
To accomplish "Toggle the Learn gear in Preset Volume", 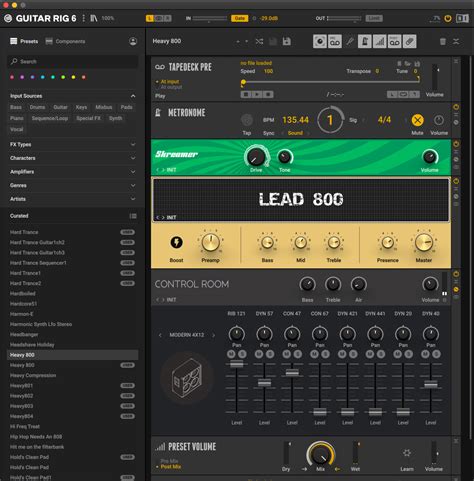I will pos(407,453).
